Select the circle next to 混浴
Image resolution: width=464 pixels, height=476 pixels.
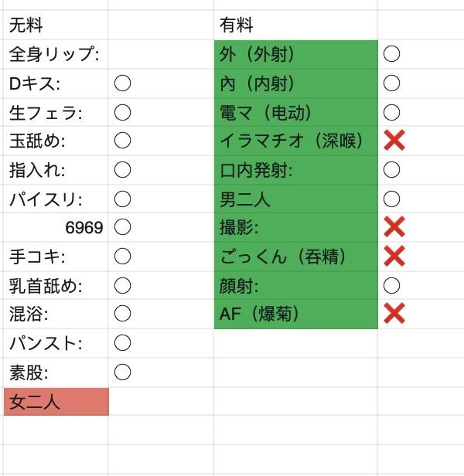(122, 314)
